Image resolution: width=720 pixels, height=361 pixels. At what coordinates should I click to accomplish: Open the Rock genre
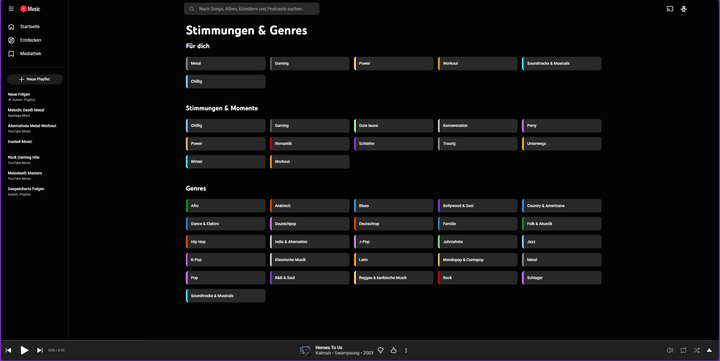(478, 278)
